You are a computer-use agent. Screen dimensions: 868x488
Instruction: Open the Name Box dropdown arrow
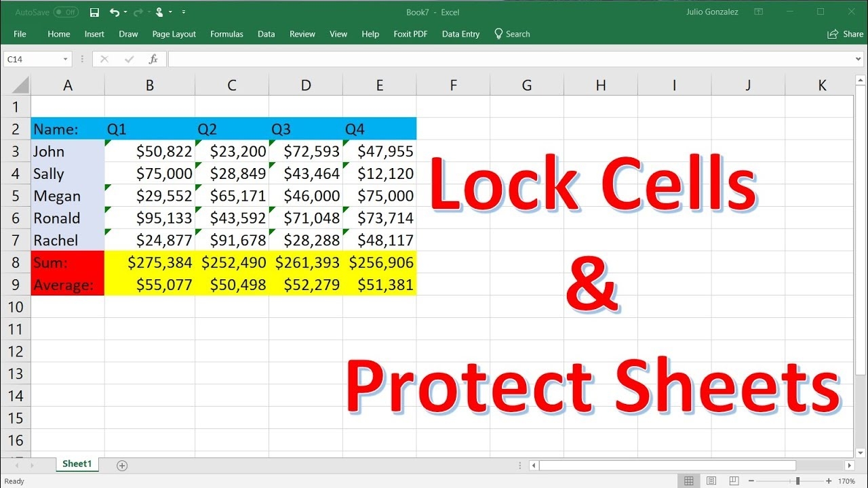(x=66, y=59)
